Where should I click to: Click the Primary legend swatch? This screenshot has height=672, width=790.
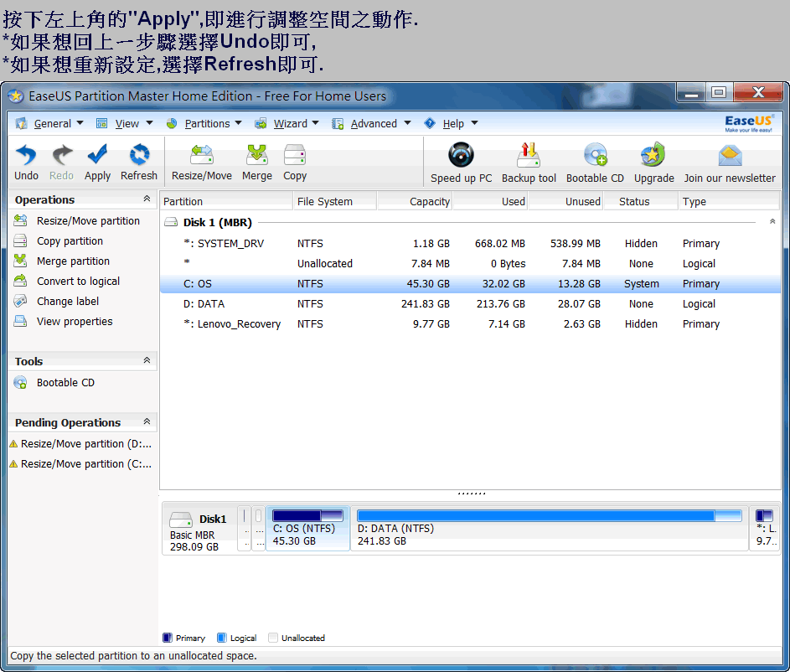click(168, 638)
